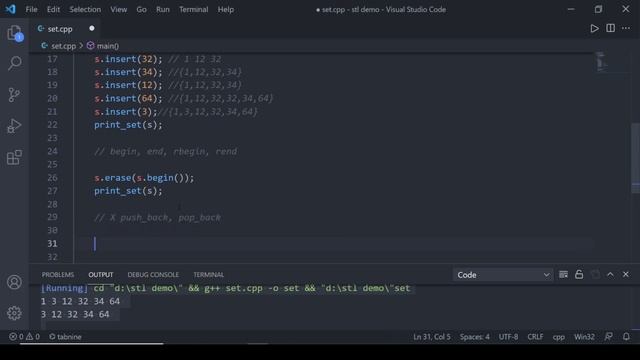Change the CRLF end of line sequence
Image resolution: width=640 pixels, height=360 pixels.
click(535, 337)
